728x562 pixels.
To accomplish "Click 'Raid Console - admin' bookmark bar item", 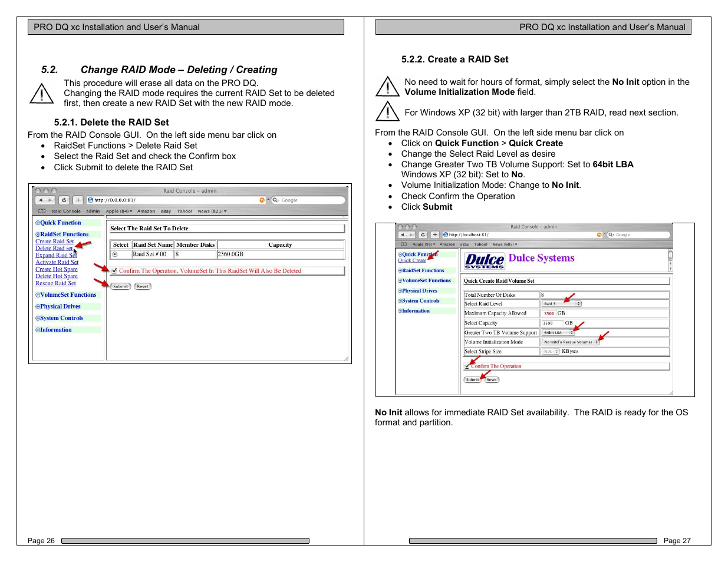I will (76, 211).
